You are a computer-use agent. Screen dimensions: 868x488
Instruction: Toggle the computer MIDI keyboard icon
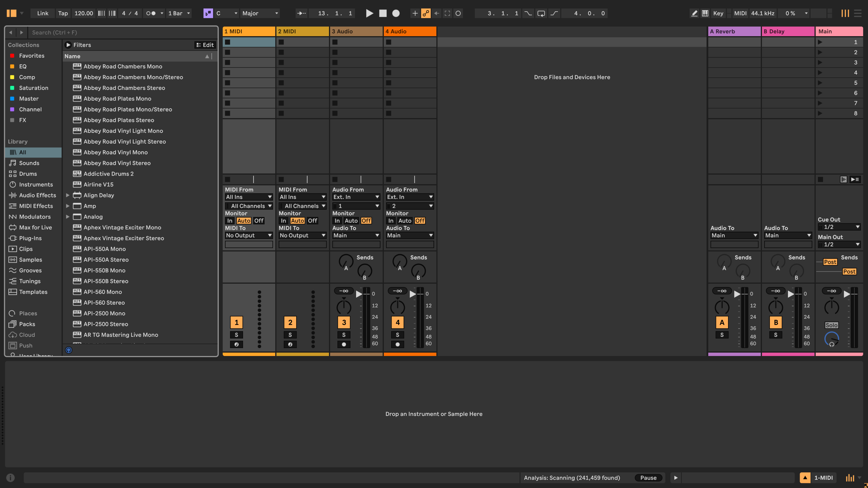(705, 14)
